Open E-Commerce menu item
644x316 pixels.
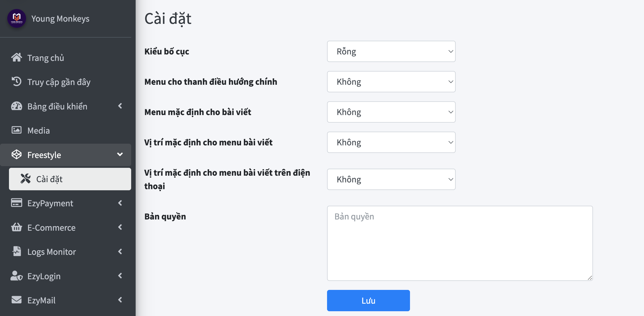click(66, 227)
